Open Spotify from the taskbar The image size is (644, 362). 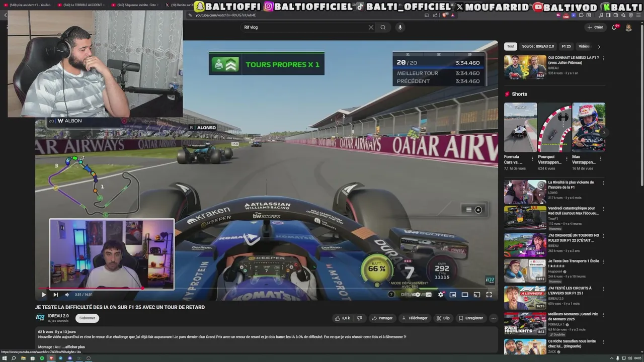[42, 358]
